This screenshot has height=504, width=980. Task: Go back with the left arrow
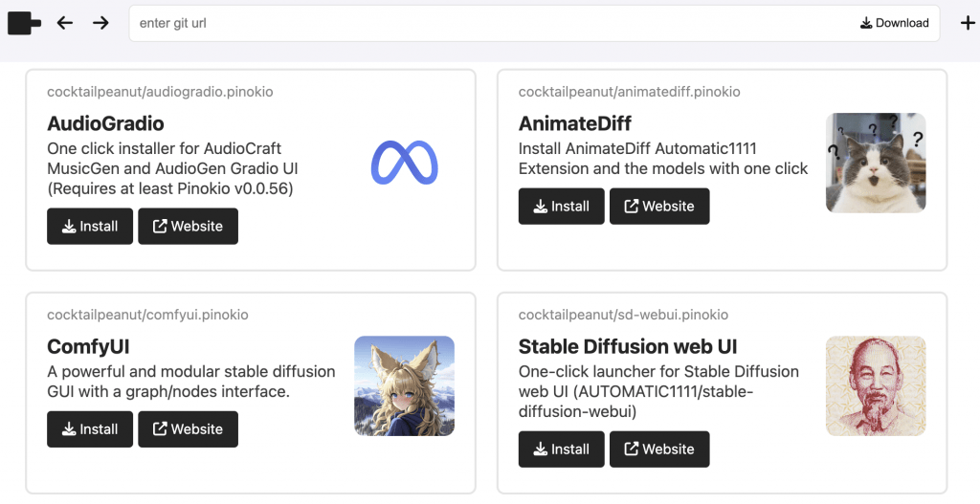pyautogui.click(x=65, y=23)
